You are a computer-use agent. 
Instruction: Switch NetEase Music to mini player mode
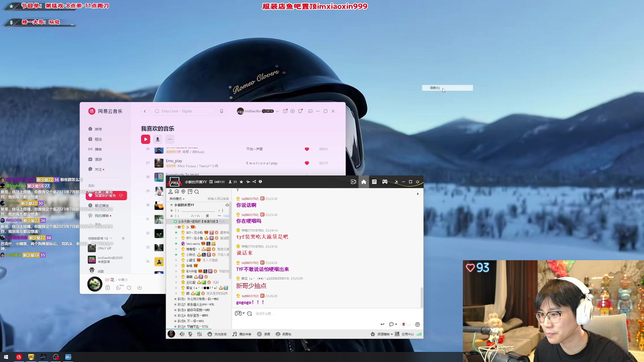[x=310, y=111]
